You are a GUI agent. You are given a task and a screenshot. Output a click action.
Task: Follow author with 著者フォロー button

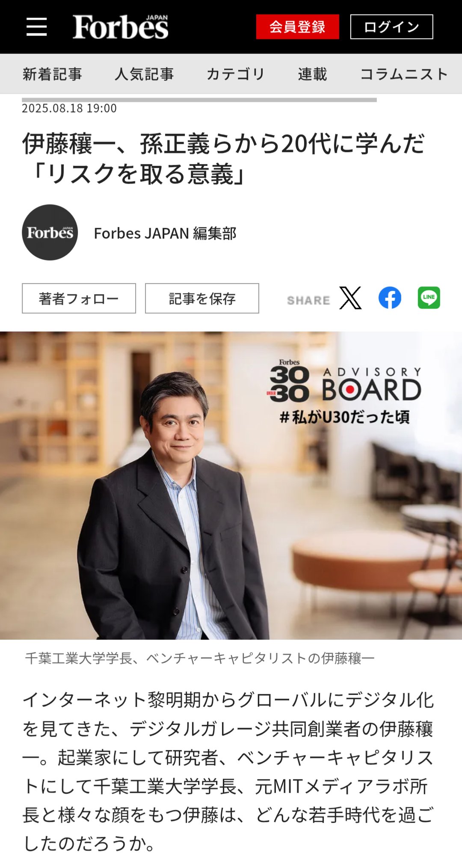[x=79, y=298]
